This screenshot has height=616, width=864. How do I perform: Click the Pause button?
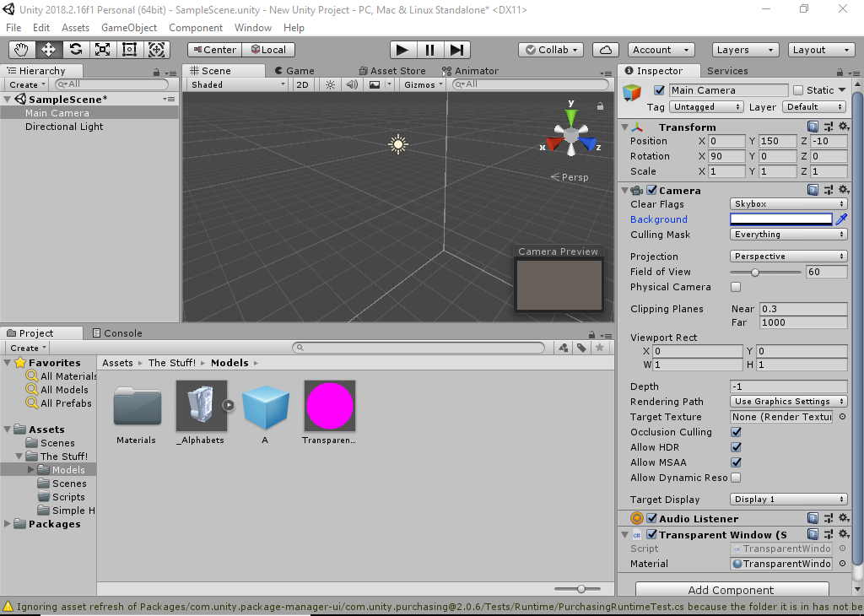click(429, 50)
